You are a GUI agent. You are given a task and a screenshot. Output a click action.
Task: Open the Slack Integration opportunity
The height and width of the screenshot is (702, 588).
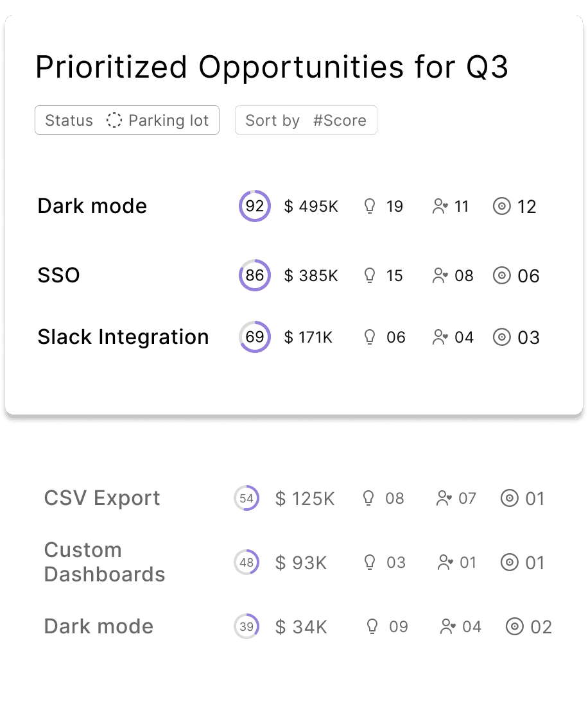point(123,337)
